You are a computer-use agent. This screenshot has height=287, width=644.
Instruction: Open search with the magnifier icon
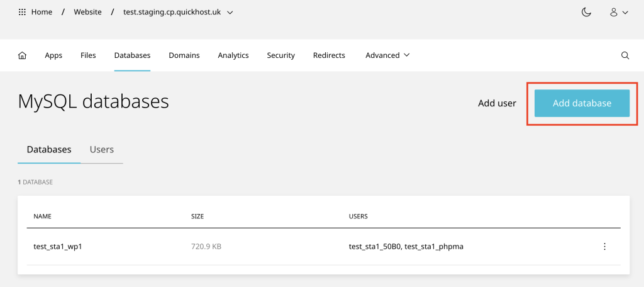click(625, 55)
